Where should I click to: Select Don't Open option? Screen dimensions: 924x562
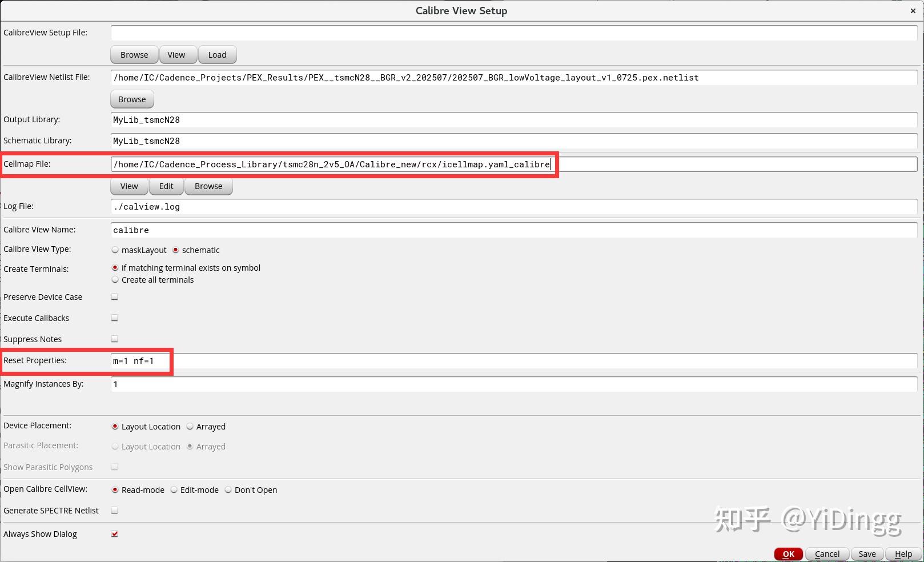tap(228, 490)
